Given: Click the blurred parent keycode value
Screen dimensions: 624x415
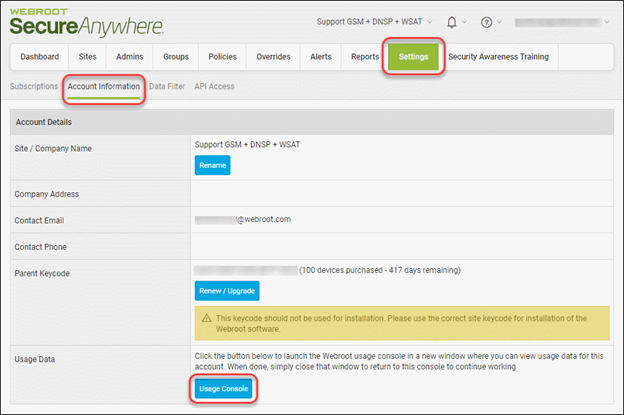Looking at the screenshot, I should coord(246,271).
